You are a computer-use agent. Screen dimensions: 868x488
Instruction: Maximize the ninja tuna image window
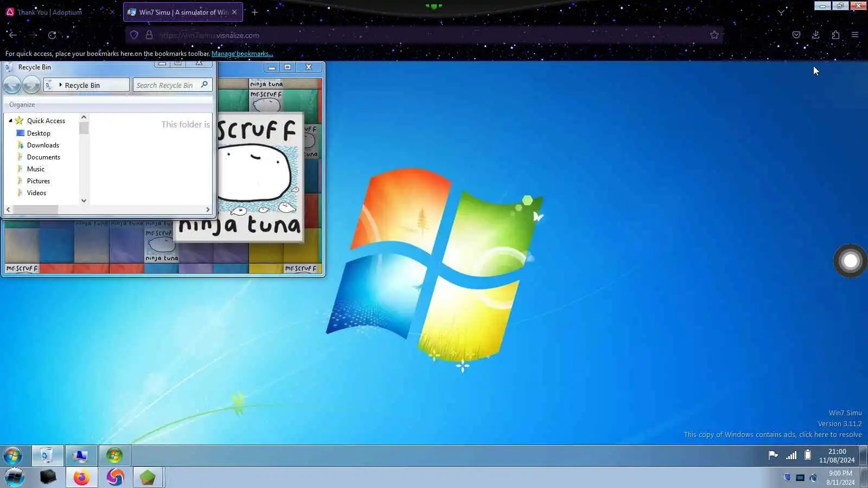click(x=288, y=67)
